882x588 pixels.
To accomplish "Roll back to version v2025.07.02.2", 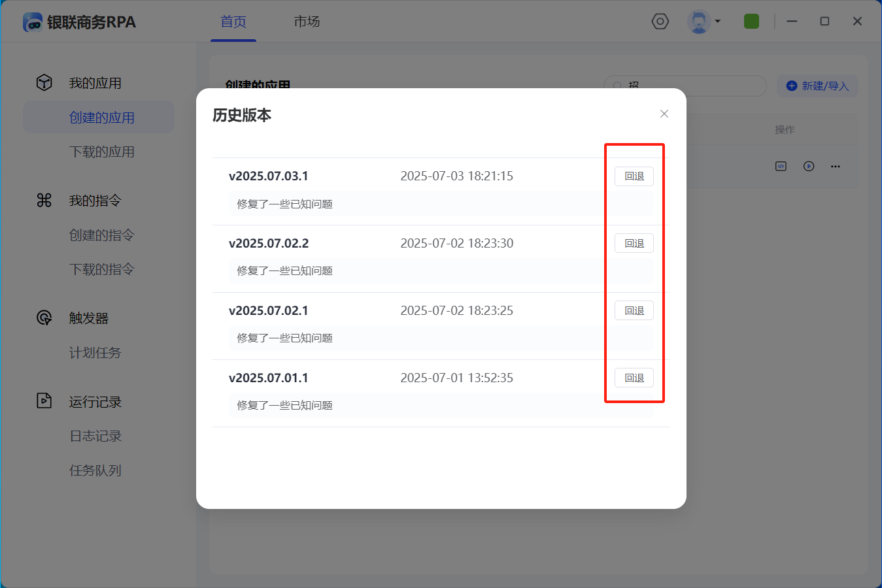I will pos(634,244).
